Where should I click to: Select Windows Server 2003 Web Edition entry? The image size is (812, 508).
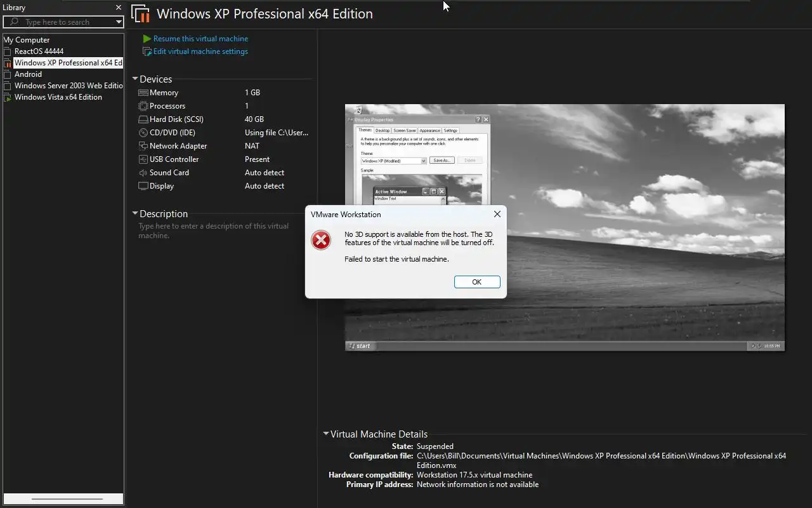[x=69, y=86]
